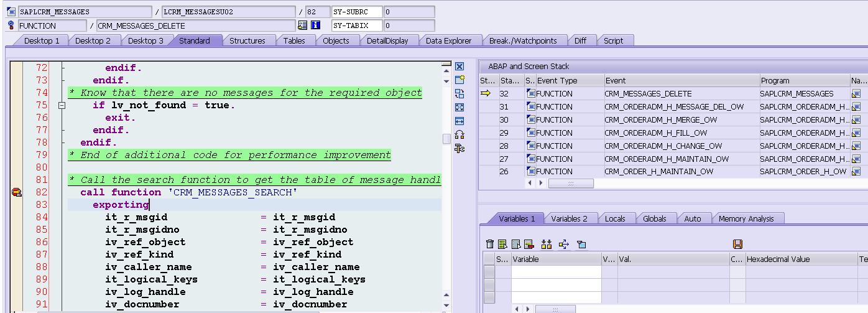Click the headphones services icon
868x313 pixels.
[x=459, y=134]
